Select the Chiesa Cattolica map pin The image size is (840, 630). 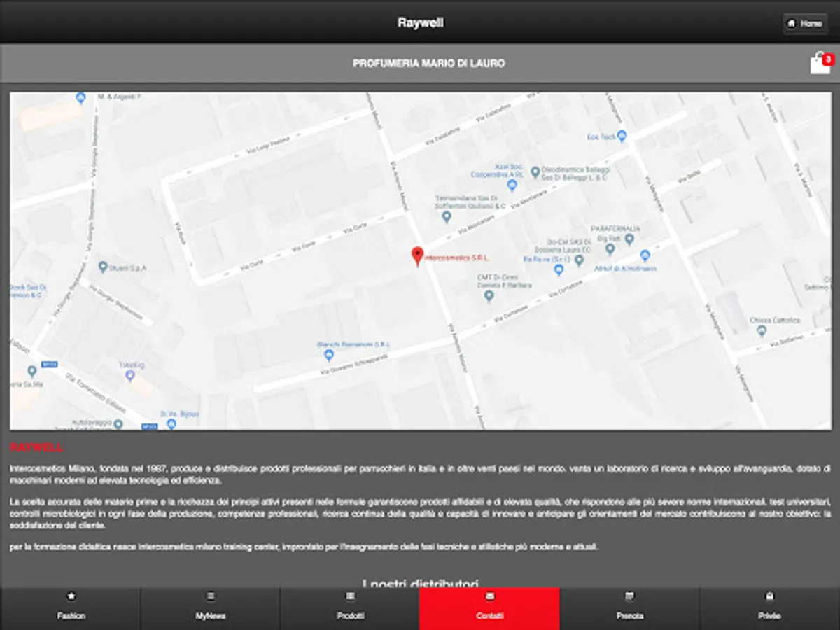click(762, 331)
